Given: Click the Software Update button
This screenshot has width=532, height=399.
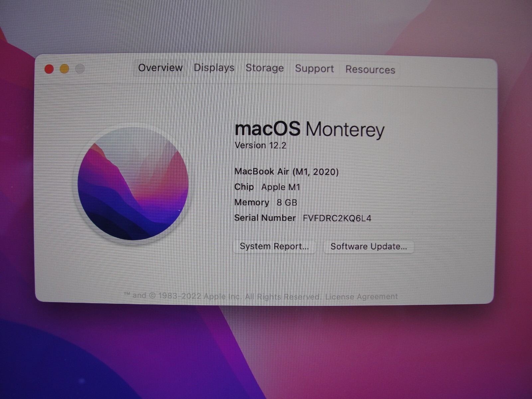Looking at the screenshot, I should click(369, 247).
